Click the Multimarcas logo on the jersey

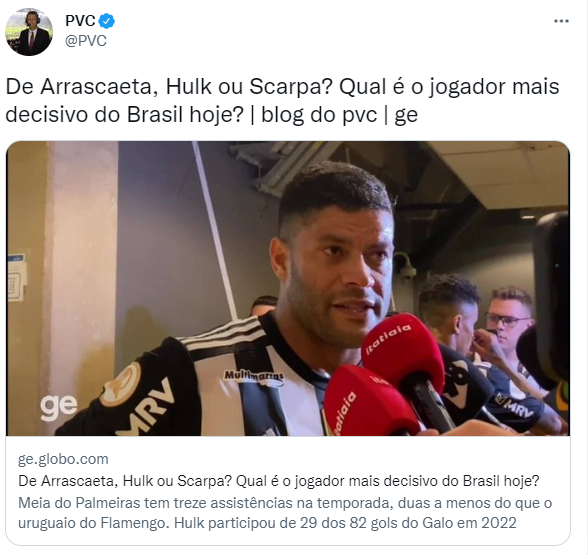pos(254,376)
